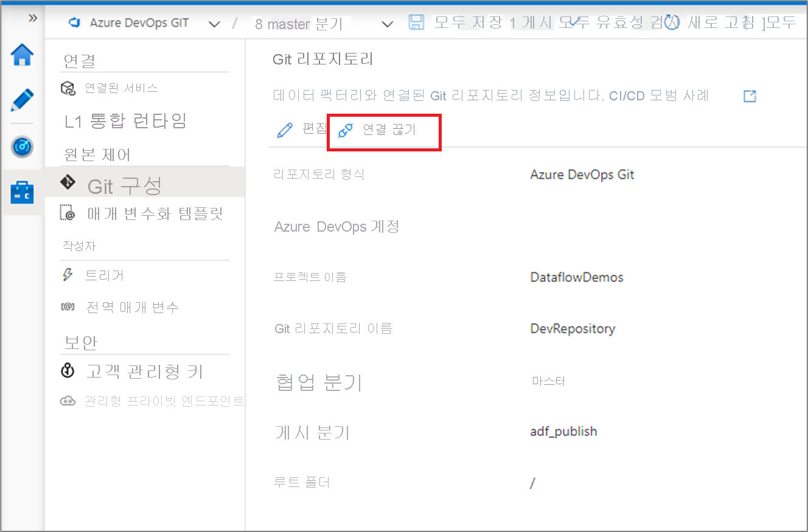This screenshot has width=808, height=532.
Task: Click the DataflowDemos project name value
Action: point(577,277)
